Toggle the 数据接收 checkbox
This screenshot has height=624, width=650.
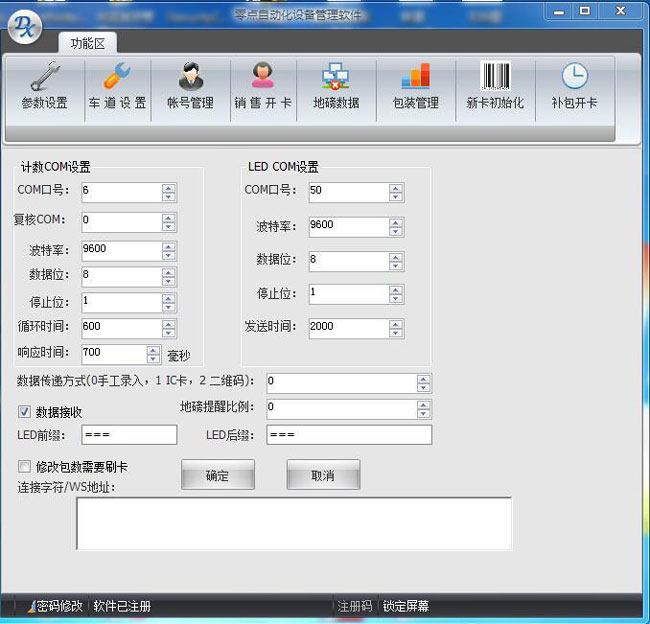tap(25, 411)
